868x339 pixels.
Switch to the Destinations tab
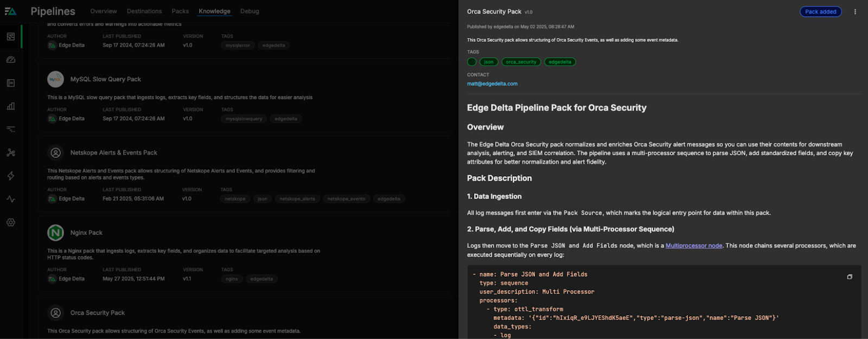144,11
